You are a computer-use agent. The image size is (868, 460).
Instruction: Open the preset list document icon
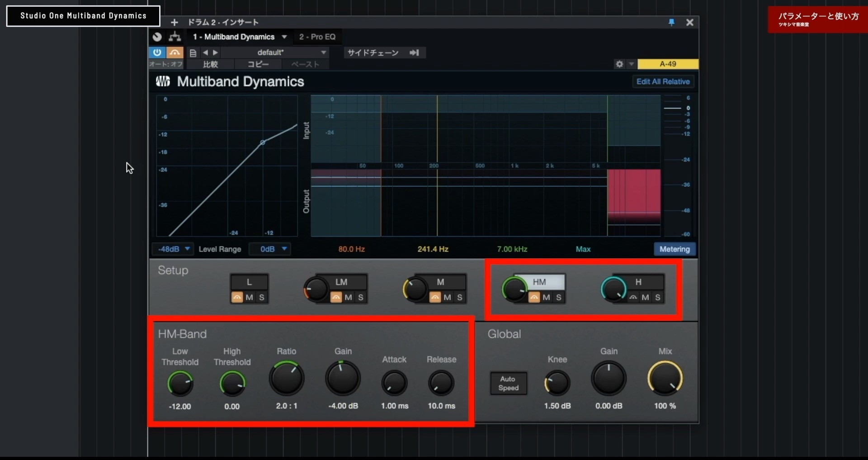click(193, 52)
